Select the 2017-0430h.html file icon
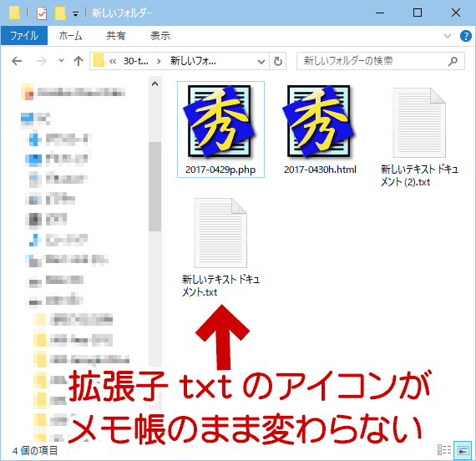 pos(319,121)
